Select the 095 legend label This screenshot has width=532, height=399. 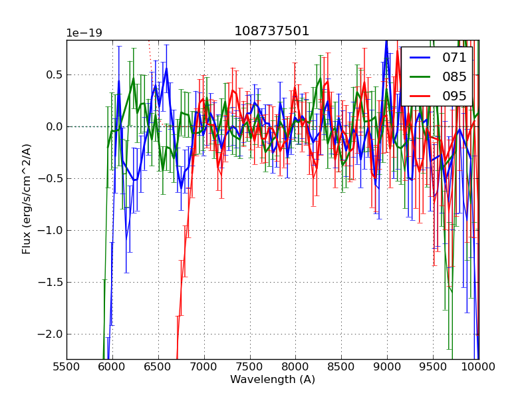454,96
